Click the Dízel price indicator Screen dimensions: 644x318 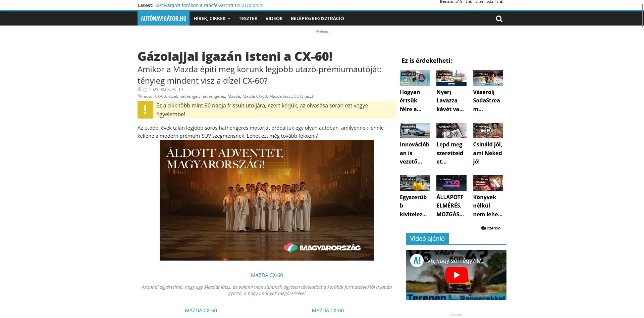(x=489, y=2)
